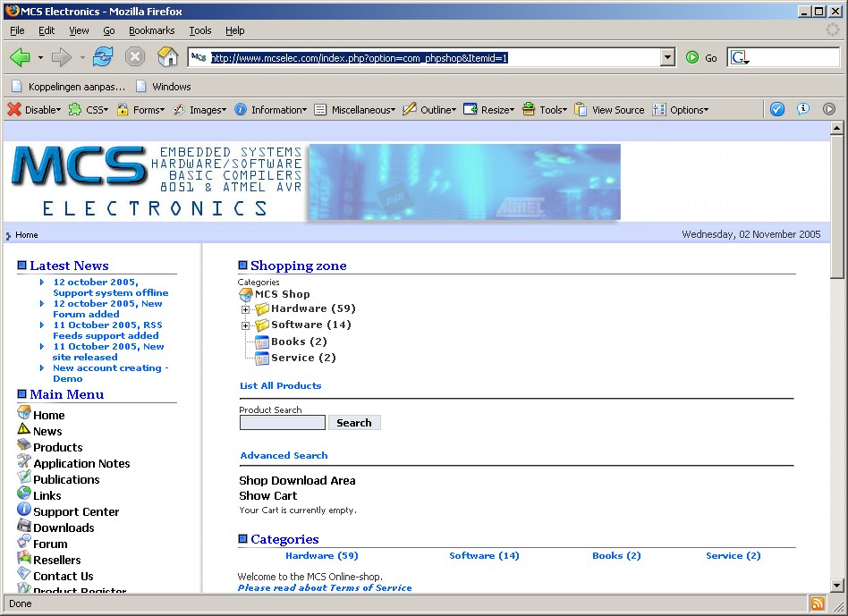848x616 pixels.
Task: Open the View menu
Action: coord(79,30)
